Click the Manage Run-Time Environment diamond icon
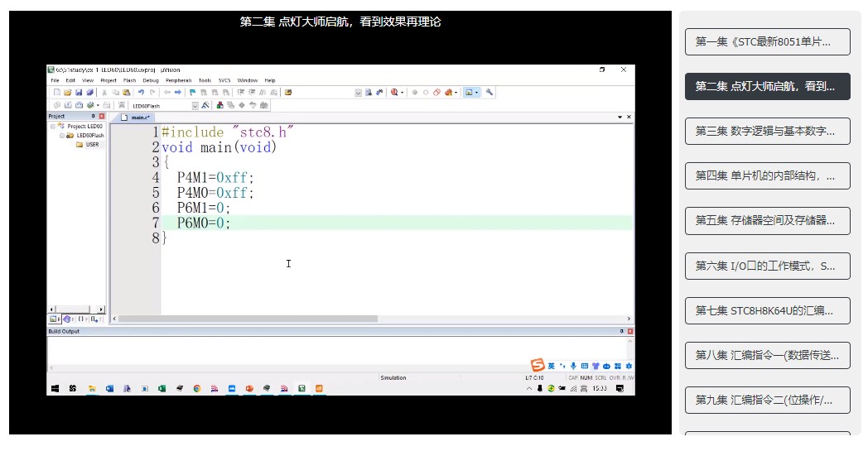Screen dimensions: 868x451 (x=242, y=105)
